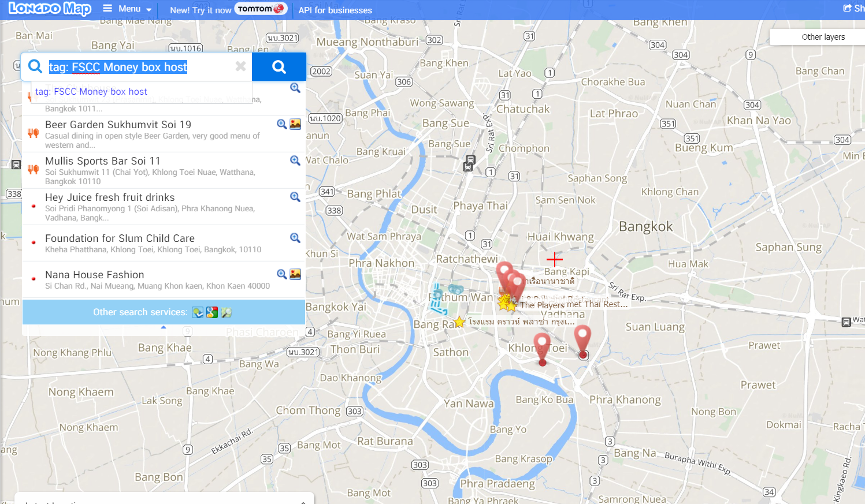Click the Bangkok city label on map
This screenshot has height=504, width=865.
pos(646,226)
